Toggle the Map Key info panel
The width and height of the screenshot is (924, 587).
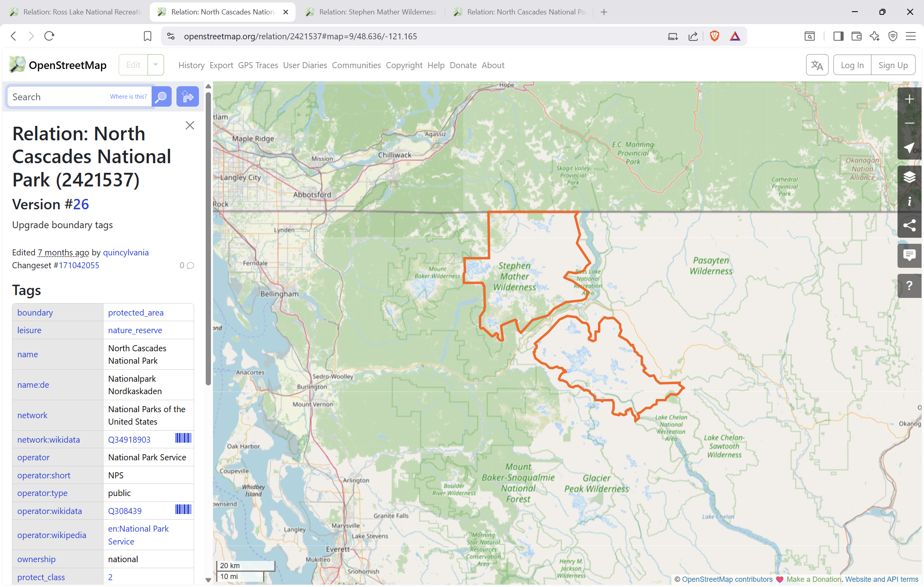coord(909,201)
